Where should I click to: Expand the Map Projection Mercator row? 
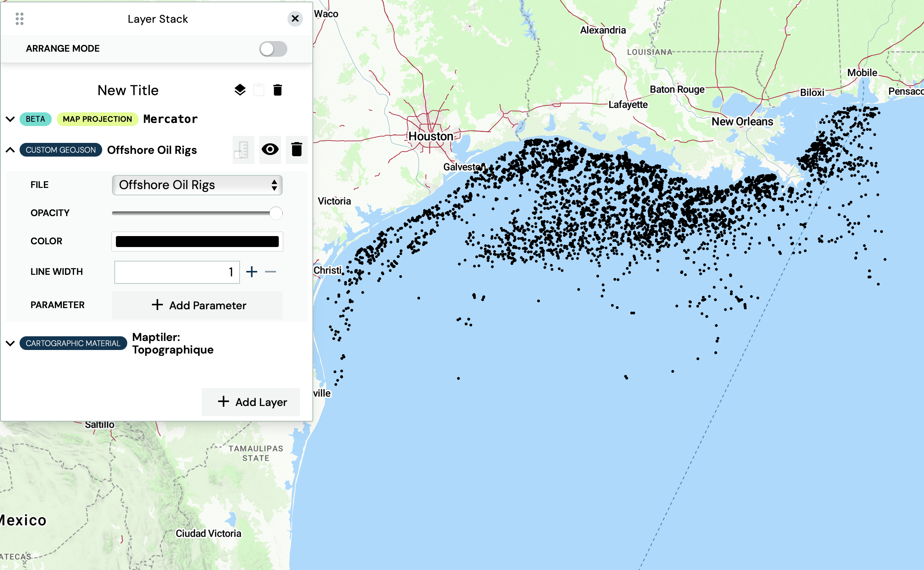coord(10,119)
